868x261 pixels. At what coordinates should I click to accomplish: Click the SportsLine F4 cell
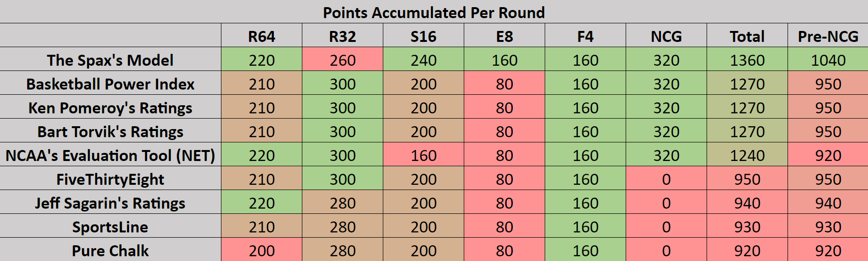585,227
